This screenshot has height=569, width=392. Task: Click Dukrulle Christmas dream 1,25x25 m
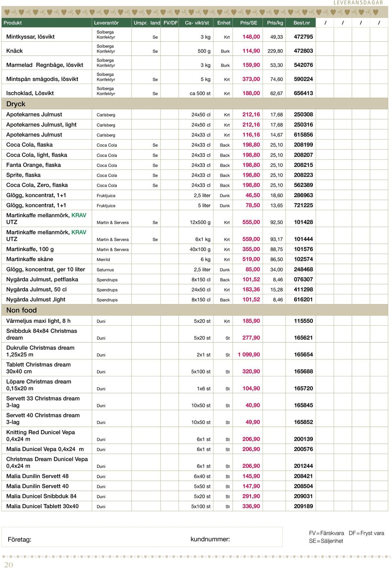click(40, 351)
